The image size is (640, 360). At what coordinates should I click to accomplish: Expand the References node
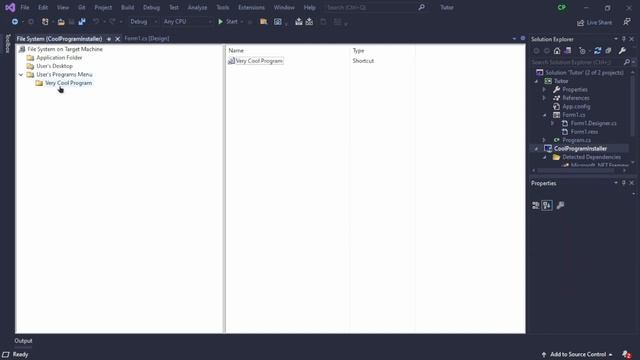coord(544,98)
